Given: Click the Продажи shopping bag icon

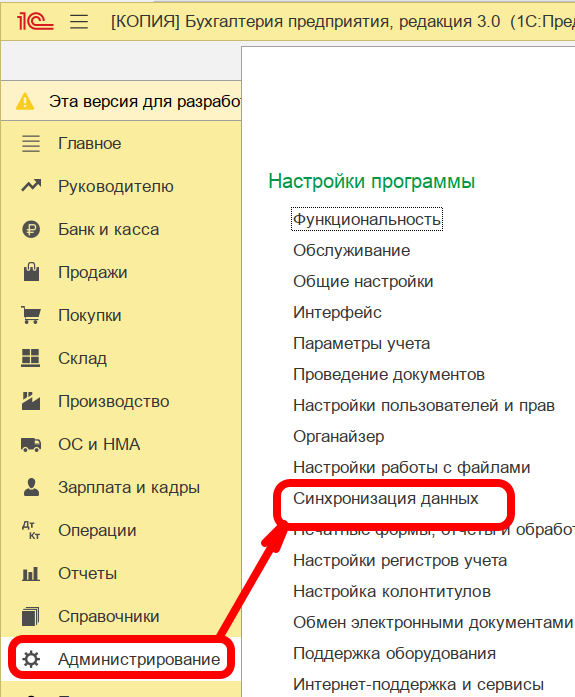Looking at the screenshot, I should coord(31,272).
